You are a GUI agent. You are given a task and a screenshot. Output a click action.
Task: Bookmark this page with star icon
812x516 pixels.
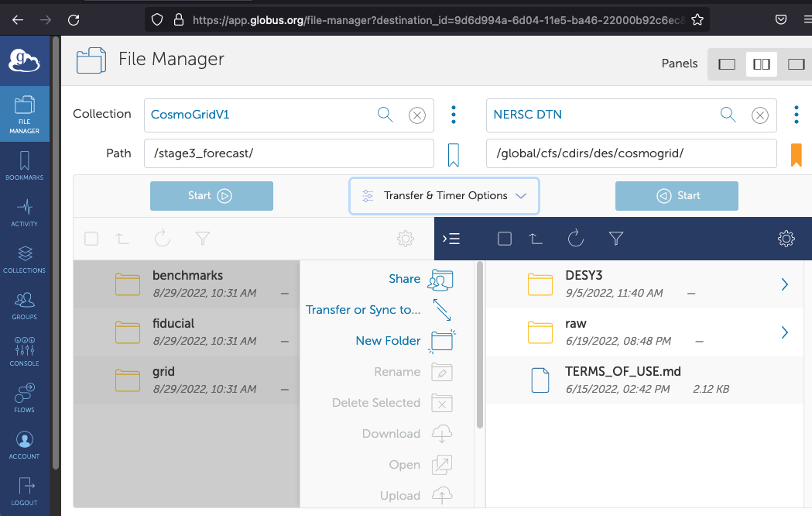(697, 19)
